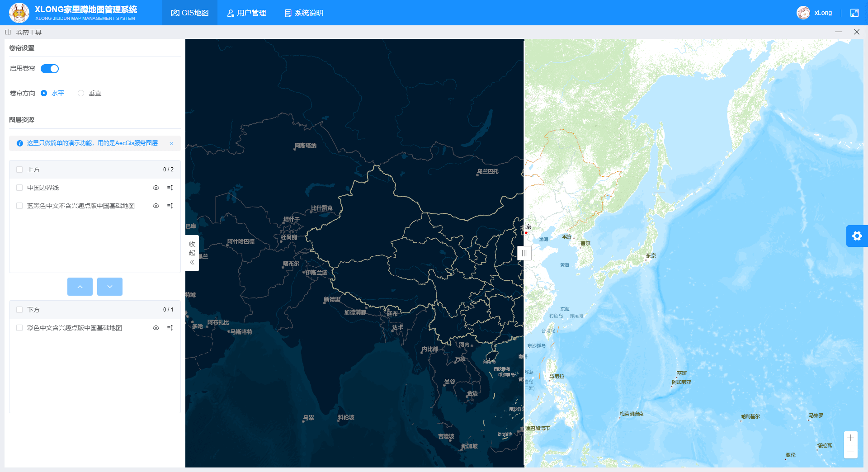
Task: Click the xLong user avatar
Action: (x=803, y=13)
